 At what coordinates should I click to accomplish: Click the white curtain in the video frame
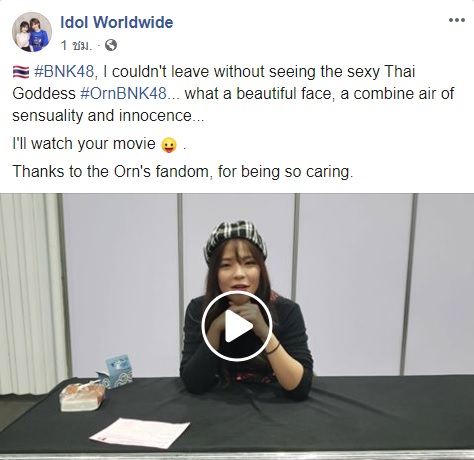coord(30,292)
